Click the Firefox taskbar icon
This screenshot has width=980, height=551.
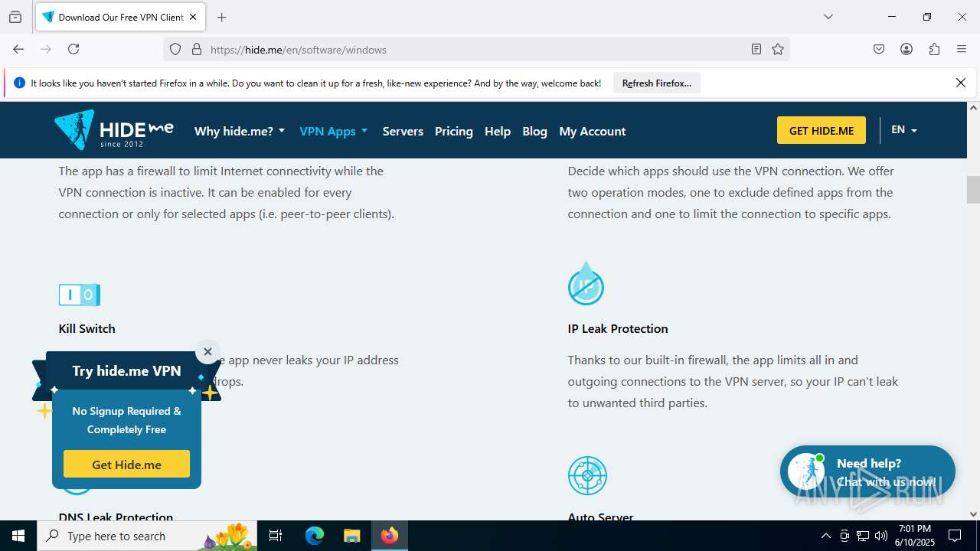tap(390, 536)
